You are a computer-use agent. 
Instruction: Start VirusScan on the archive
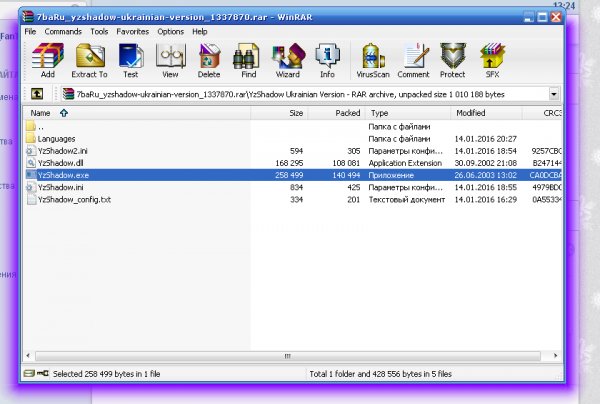click(373, 61)
